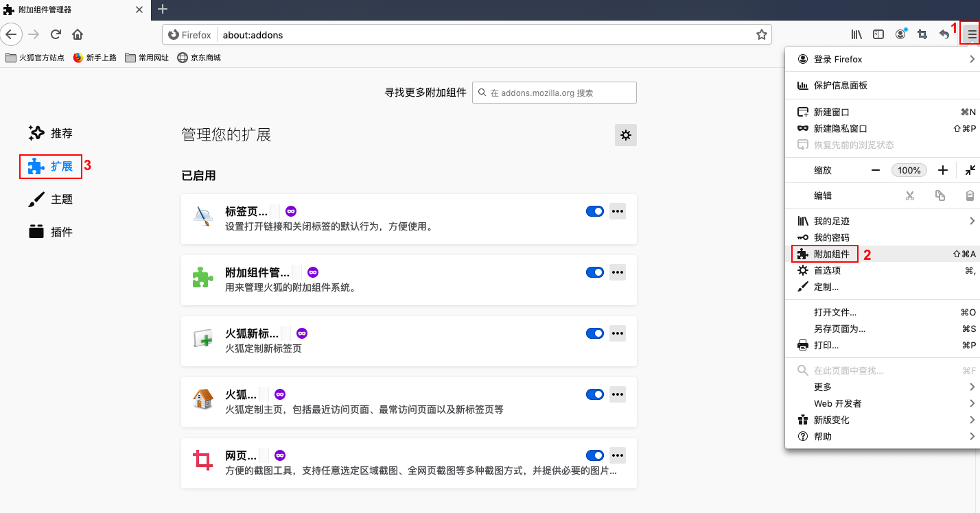Viewport: 980px width, 513px height.
Task: Click the private-browsing badge next to 标签页
Action: 291,211
